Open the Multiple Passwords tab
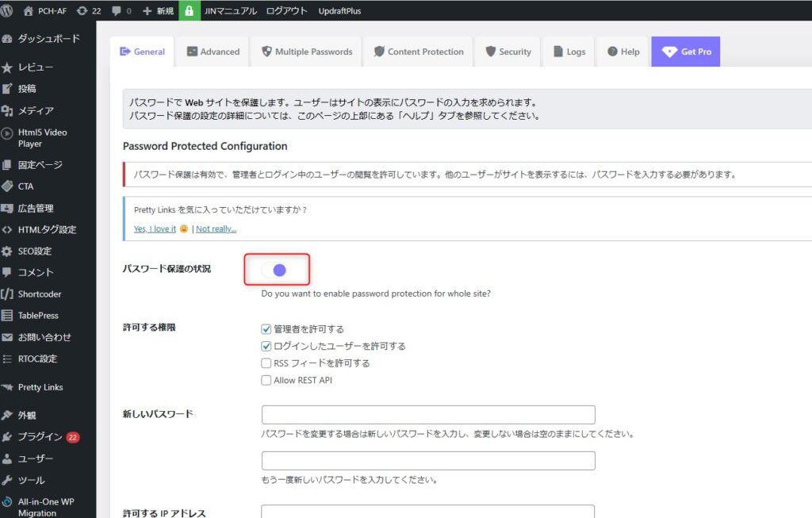The width and height of the screenshot is (812, 518). pyautogui.click(x=306, y=52)
